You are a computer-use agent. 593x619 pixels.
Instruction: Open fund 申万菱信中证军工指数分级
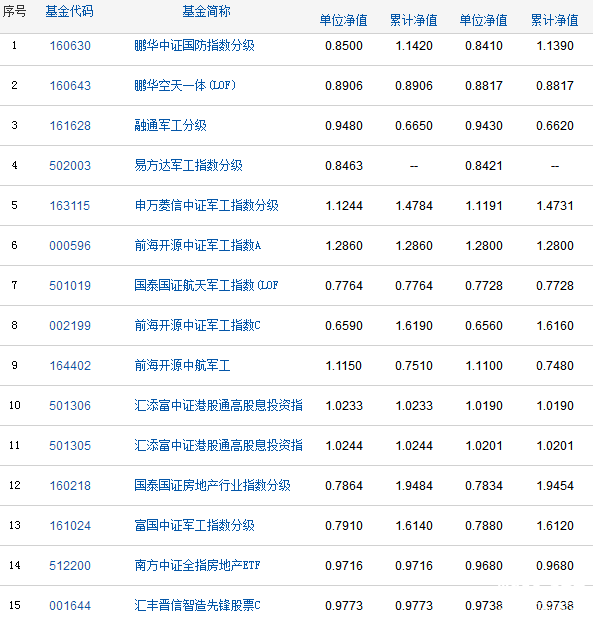pyautogui.click(x=206, y=206)
